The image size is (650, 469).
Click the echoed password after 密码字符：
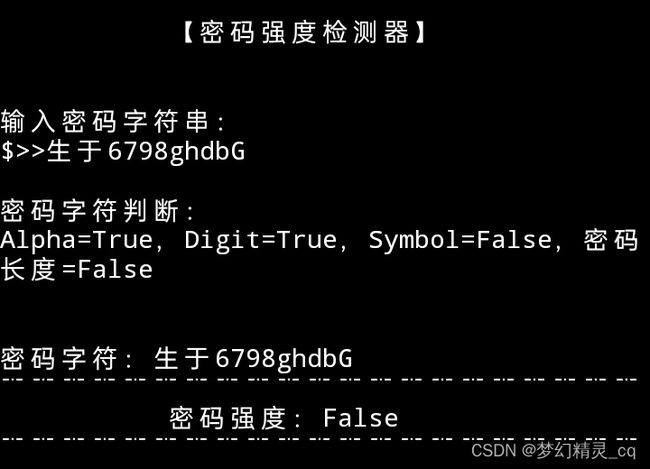pos(253,359)
